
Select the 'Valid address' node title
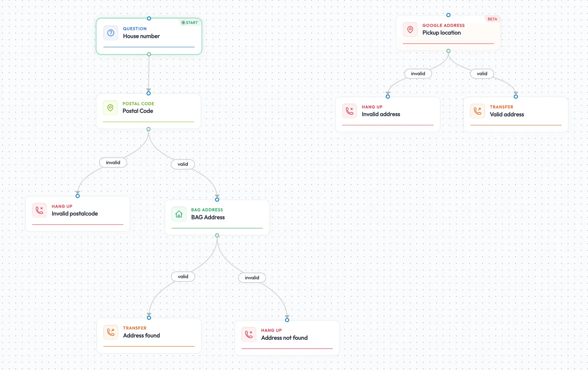(x=507, y=114)
